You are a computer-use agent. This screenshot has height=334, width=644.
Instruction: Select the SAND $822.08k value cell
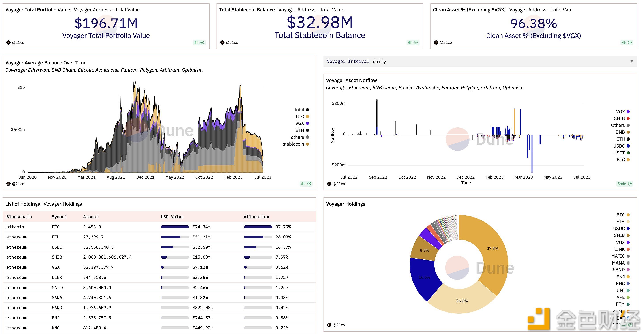coord(202,308)
